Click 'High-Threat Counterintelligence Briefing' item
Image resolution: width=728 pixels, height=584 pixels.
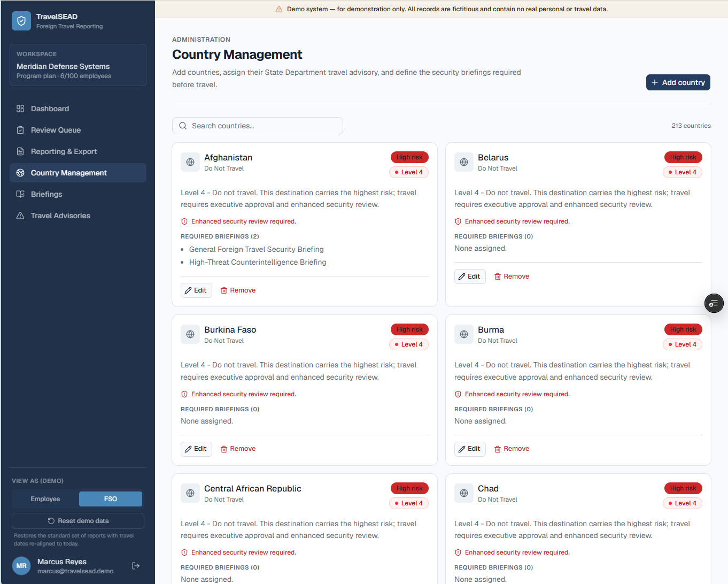pyautogui.click(x=258, y=262)
